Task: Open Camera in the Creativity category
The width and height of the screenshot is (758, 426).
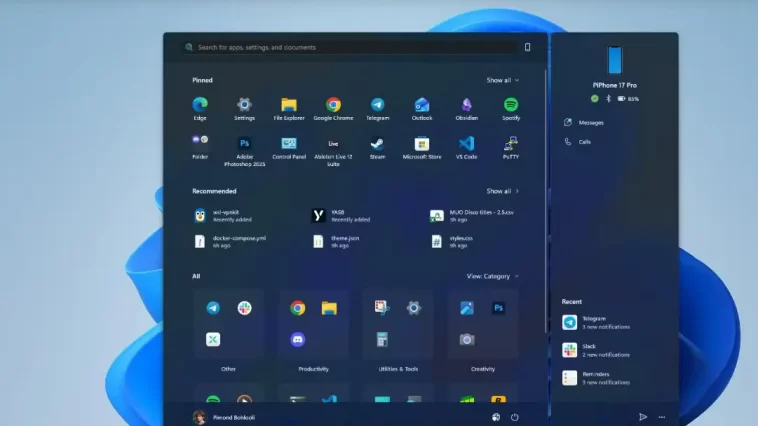Action: pos(467,339)
